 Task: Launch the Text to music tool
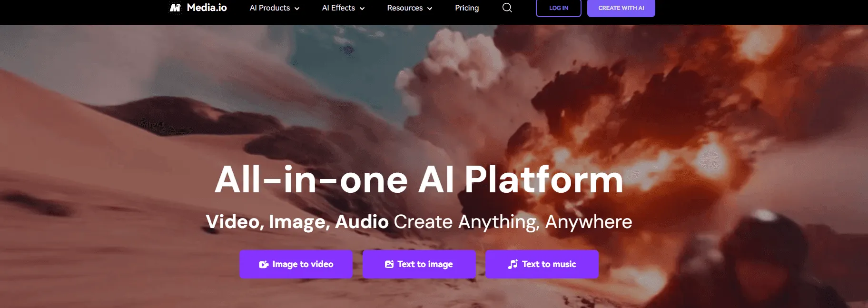[x=542, y=264]
